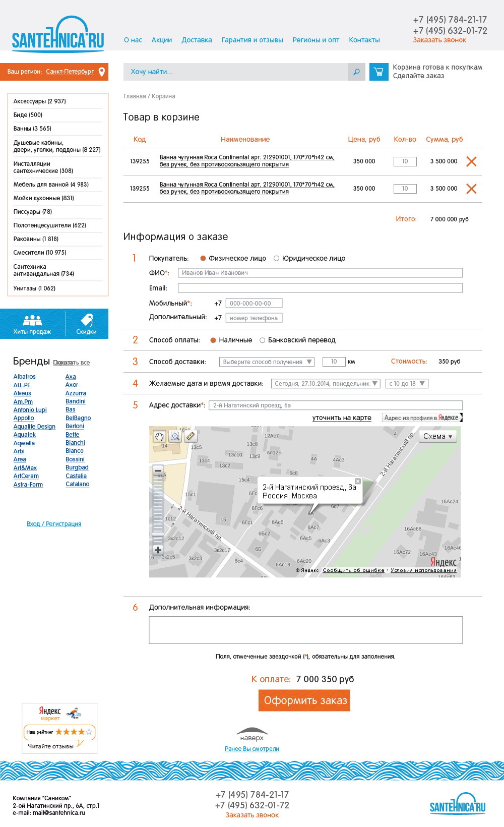Open the first Ванна чугунная Roca product link
The height and width of the screenshot is (827, 504).
point(247,161)
